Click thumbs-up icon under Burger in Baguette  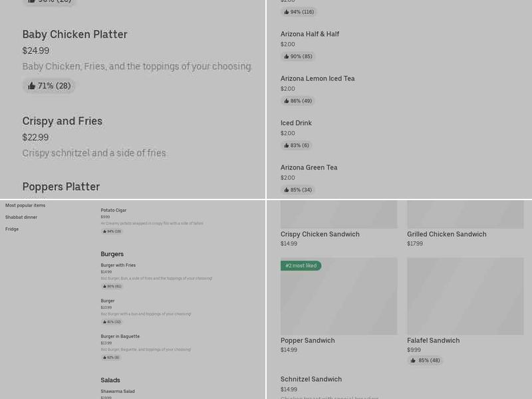pos(104,358)
